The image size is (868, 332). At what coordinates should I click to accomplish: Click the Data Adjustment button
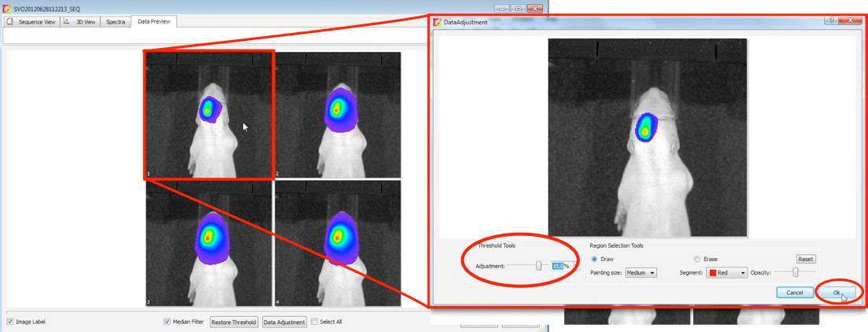click(284, 322)
